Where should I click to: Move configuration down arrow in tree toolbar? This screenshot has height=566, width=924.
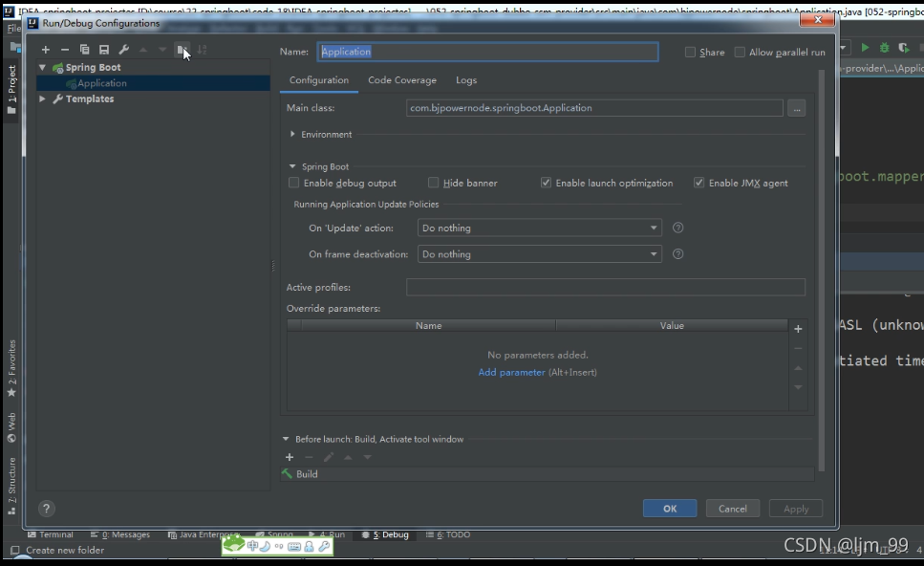tap(162, 50)
